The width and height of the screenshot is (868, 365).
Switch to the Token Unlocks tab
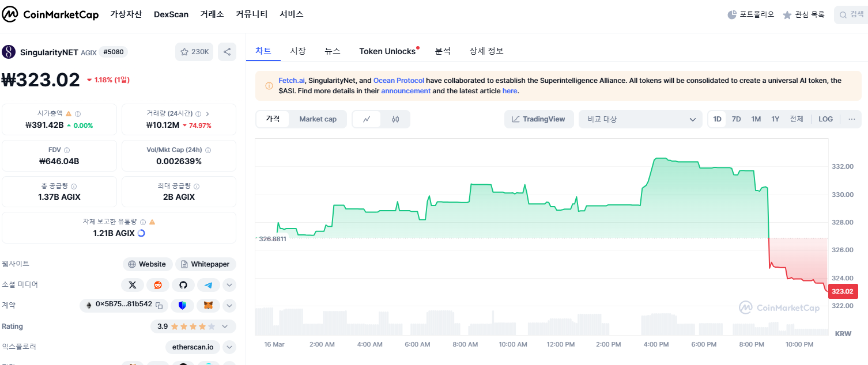pyautogui.click(x=387, y=51)
